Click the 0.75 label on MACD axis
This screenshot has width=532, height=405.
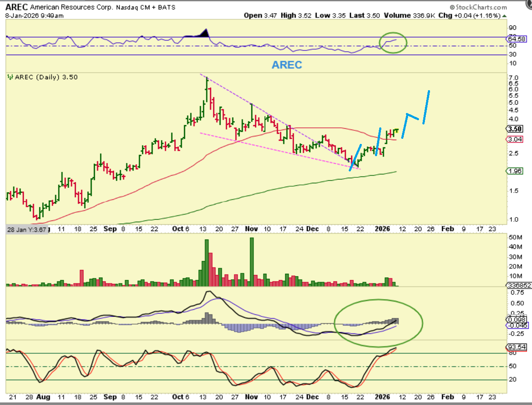517,292
